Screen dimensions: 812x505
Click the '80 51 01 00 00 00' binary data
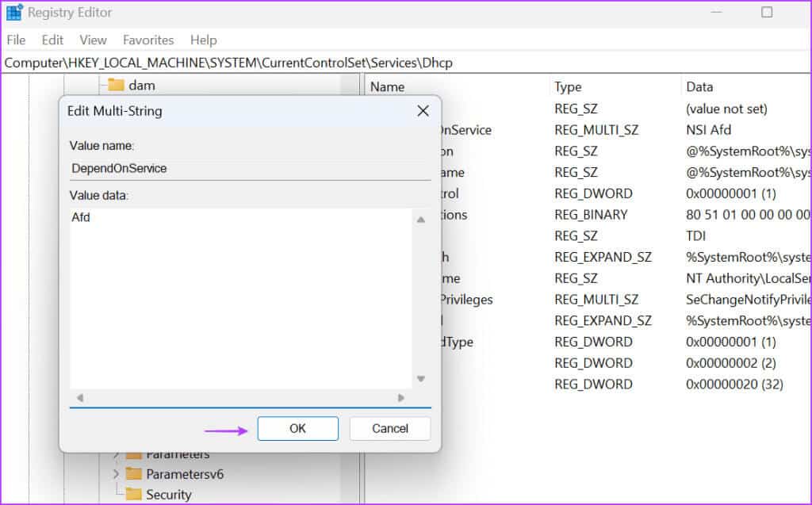pyautogui.click(x=748, y=215)
